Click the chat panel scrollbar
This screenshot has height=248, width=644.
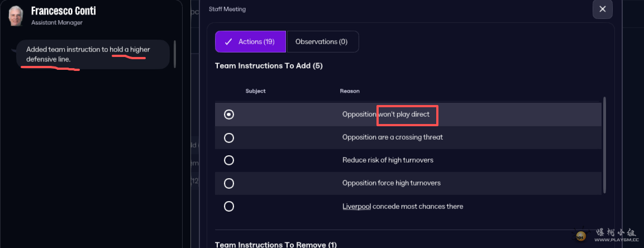[175, 54]
